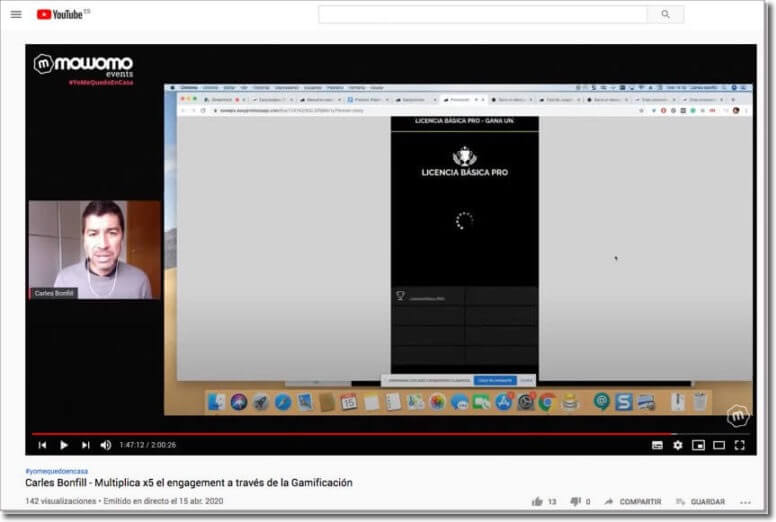Screen dimensions: 776x522
Task: Enter fullscreen mode
Action: click(x=740, y=445)
